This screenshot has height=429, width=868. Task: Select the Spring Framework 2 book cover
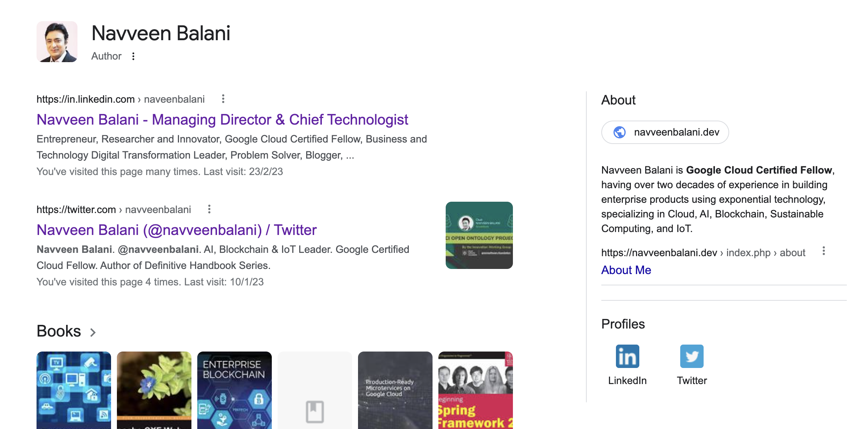[475, 390]
